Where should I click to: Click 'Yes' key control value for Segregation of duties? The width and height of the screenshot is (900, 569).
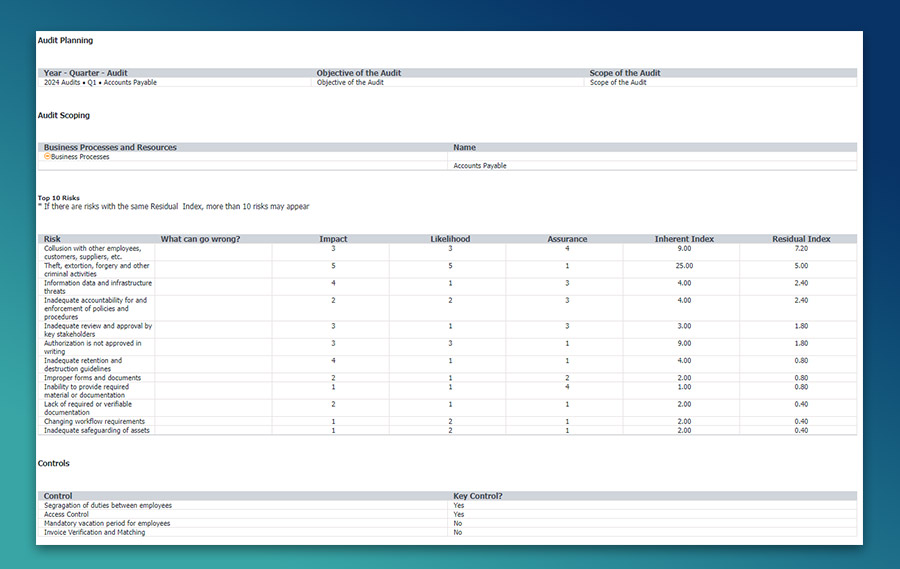[459, 505]
